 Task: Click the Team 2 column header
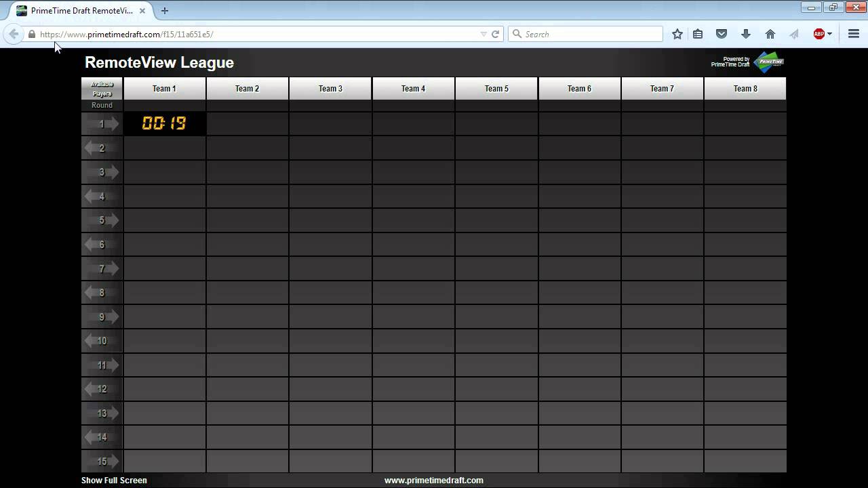click(x=248, y=89)
